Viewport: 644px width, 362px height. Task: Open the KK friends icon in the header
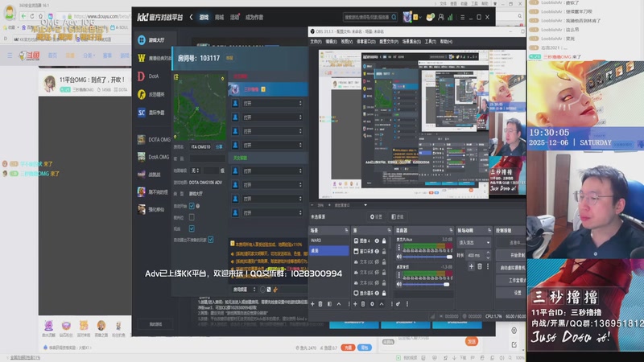[x=440, y=17]
